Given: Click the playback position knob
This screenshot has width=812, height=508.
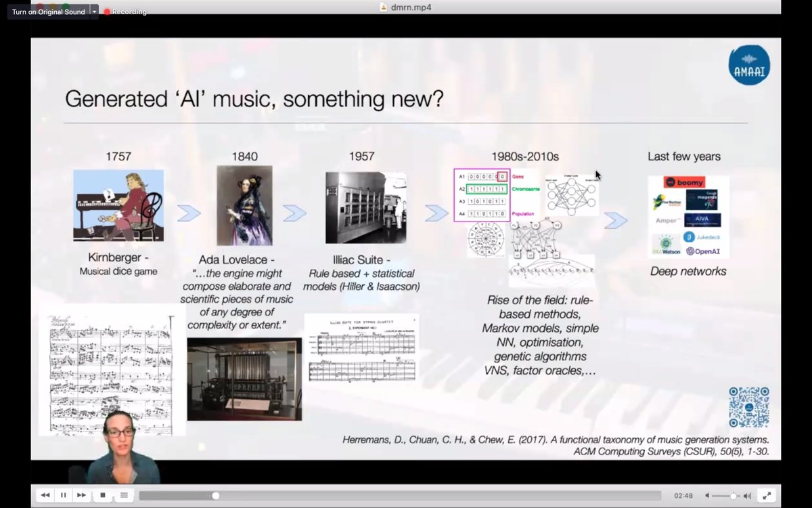Looking at the screenshot, I should 215,496.
